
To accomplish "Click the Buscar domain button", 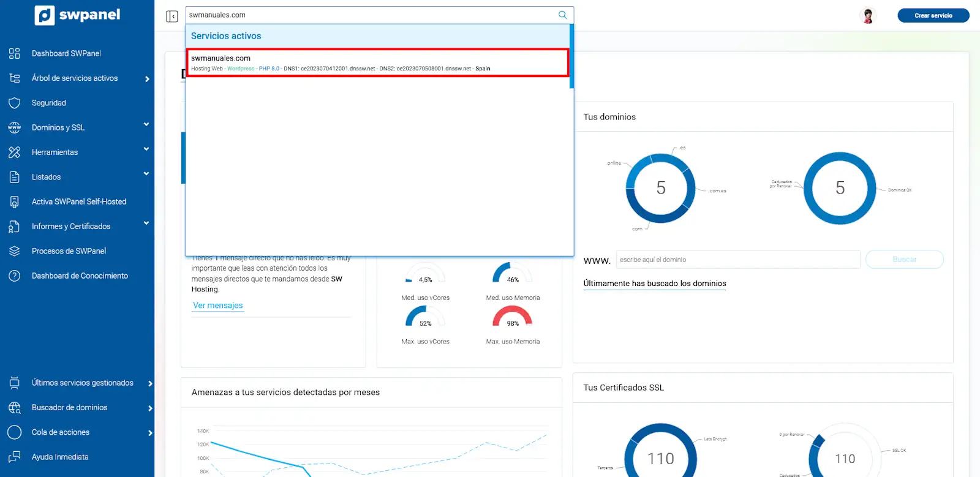I will point(904,260).
